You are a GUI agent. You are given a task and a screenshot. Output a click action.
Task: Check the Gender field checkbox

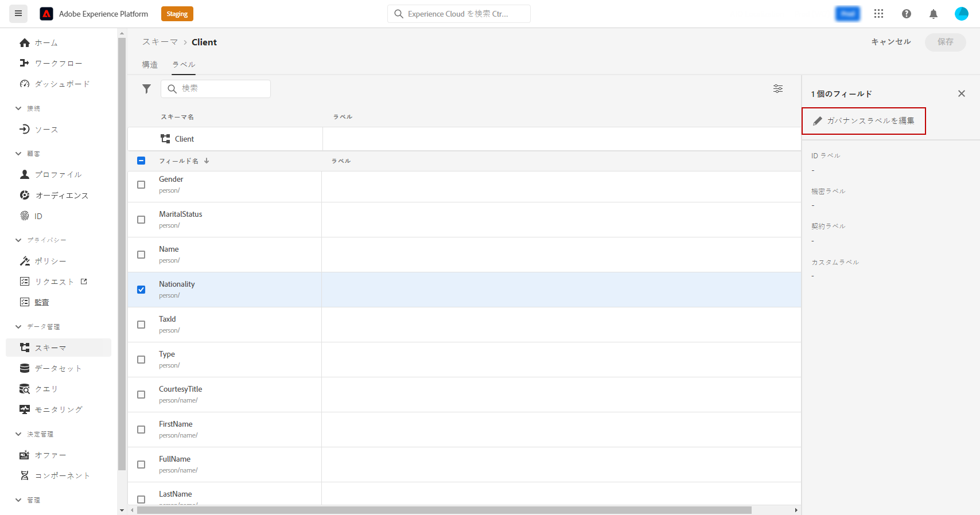point(141,185)
